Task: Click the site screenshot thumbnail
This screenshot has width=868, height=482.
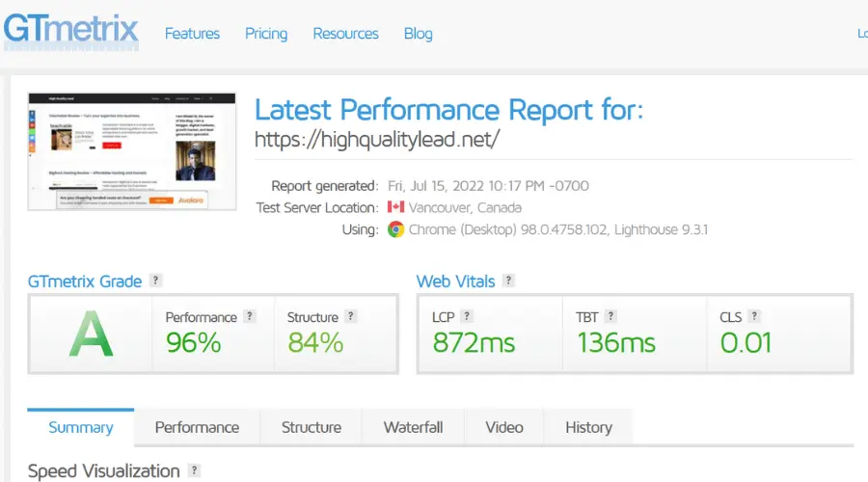Action: point(132,151)
